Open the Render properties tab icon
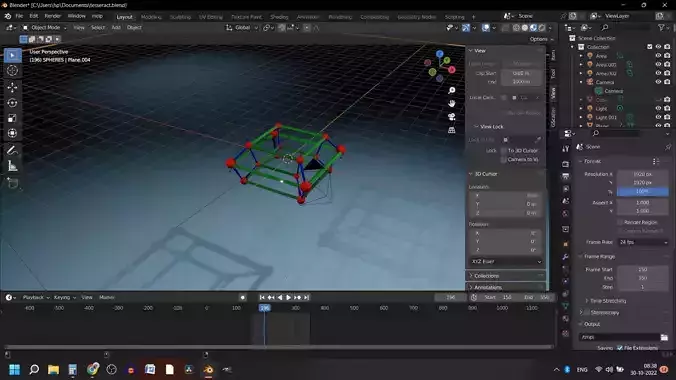Viewport: 676px width, 380px height. point(566,164)
